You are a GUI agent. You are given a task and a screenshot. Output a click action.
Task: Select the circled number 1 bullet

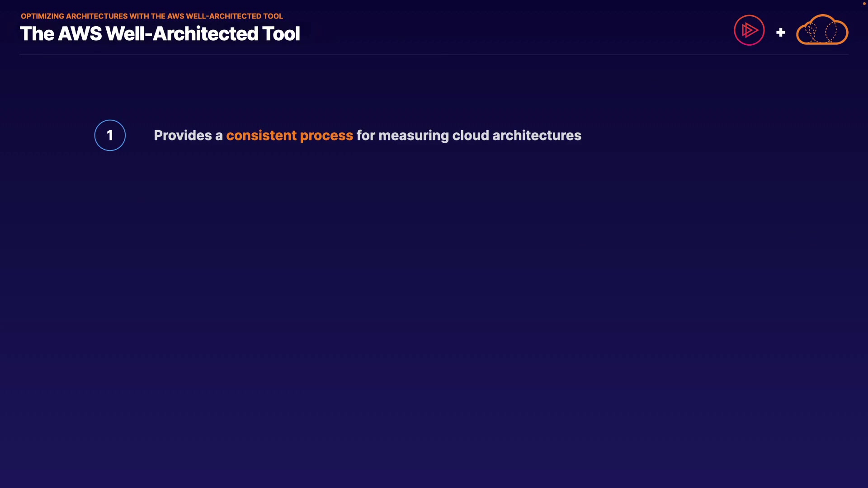(x=110, y=135)
